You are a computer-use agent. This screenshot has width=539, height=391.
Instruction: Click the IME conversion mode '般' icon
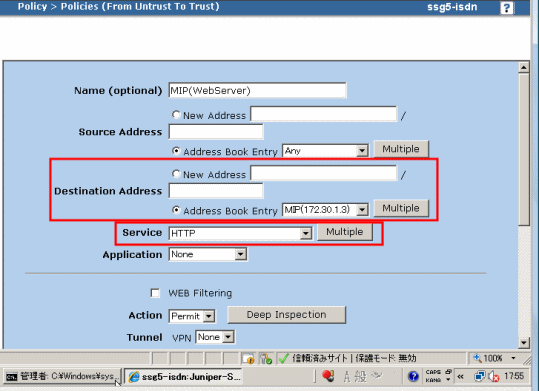pos(360,377)
